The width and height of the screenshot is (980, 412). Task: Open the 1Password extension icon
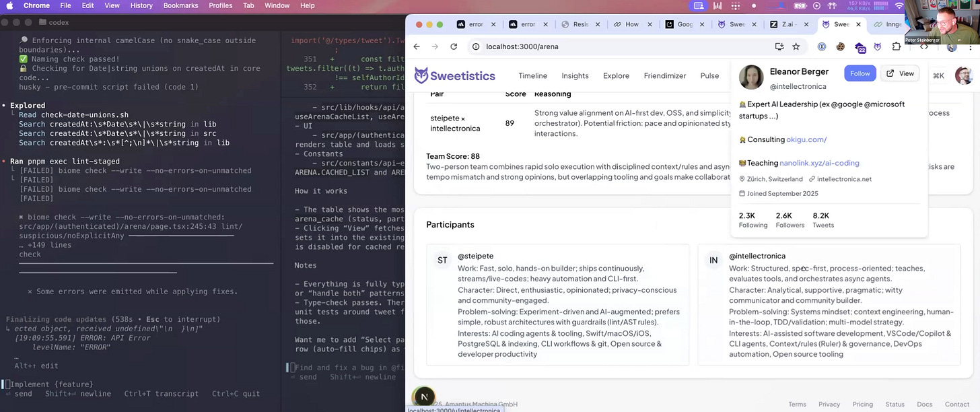(x=822, y=46)
